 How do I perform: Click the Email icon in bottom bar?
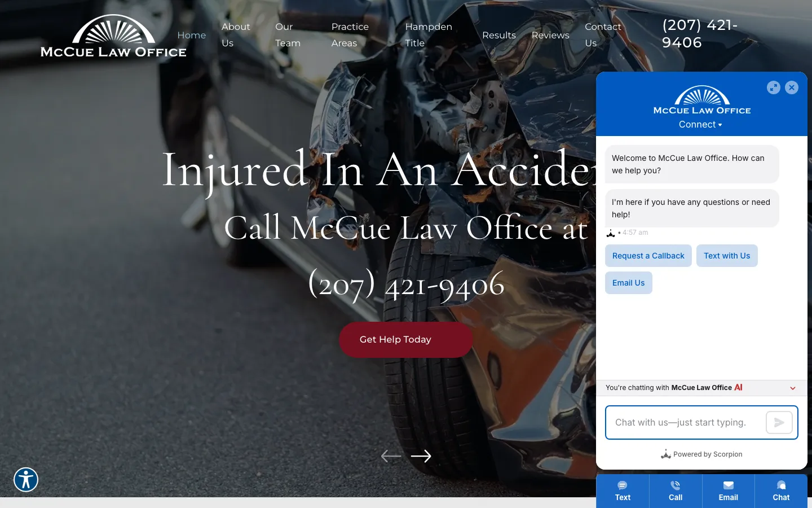coord(728,491)
